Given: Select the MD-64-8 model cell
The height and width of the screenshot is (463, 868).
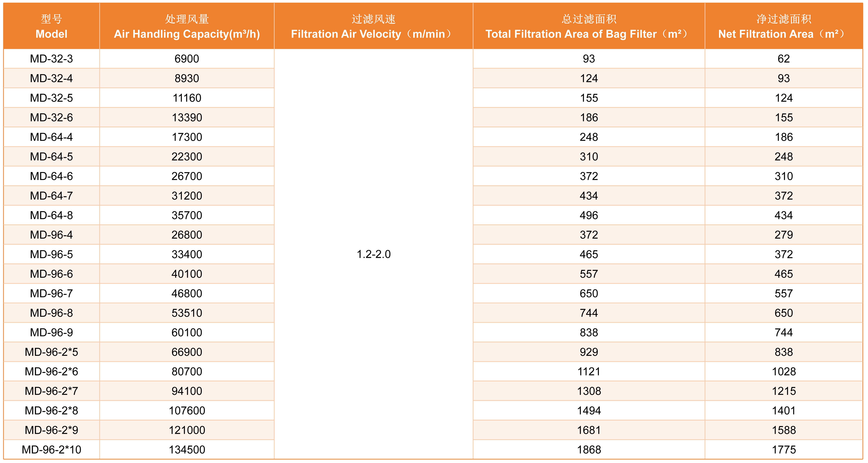Looking at the screenshot, I should (x=51, y=215).
